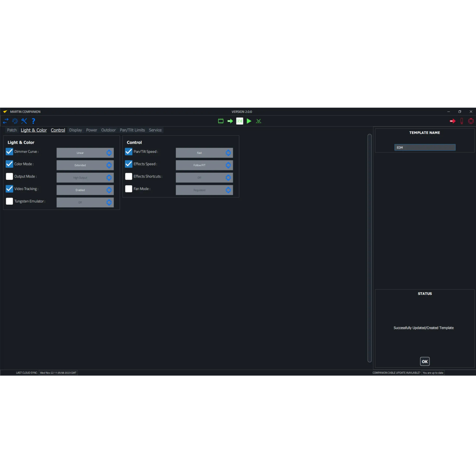Expand the Pan/Tilt Speed dropdown set to Fast
Viewport: 476px width, 475px height.
pos(204,153)
